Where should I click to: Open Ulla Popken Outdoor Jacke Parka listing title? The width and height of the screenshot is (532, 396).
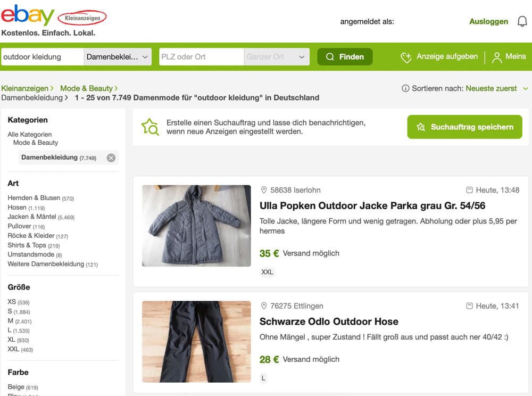(x=372, y=205)
